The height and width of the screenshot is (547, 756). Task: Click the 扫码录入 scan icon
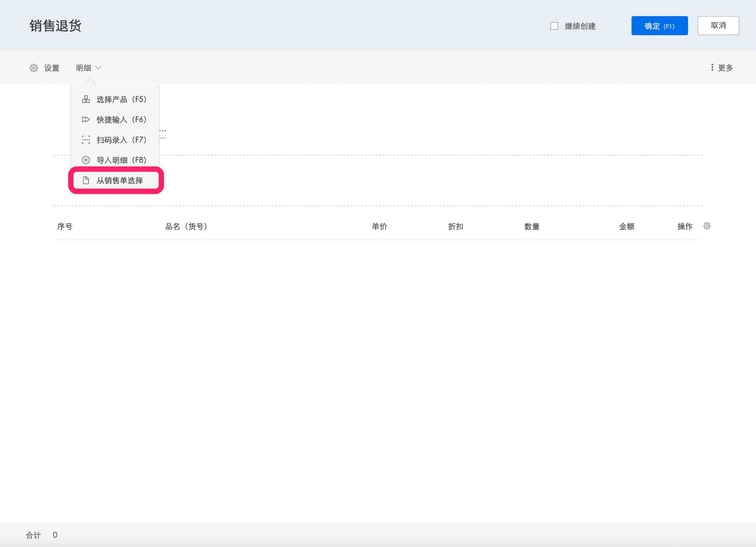click(x=86, y=140)
